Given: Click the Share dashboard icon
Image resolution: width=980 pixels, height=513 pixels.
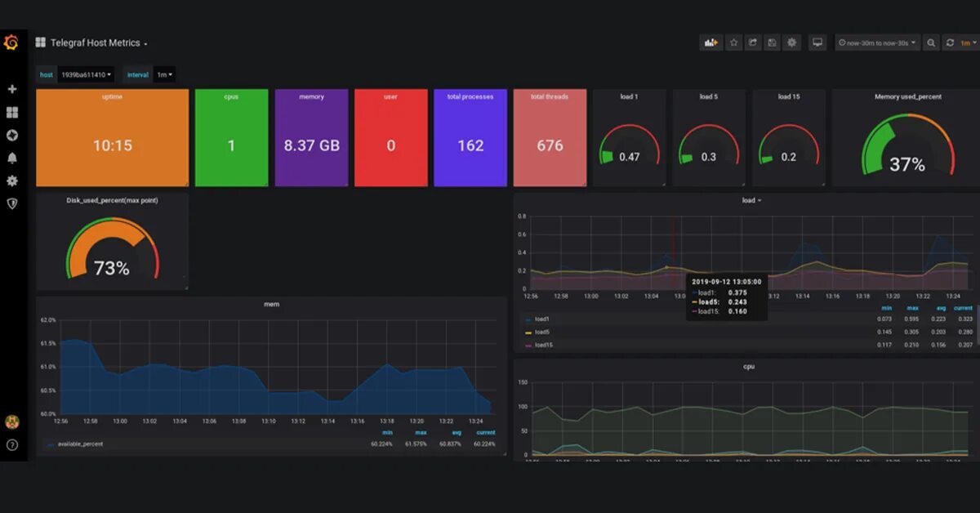Looking at the screenshot, I should pos(752,42).
